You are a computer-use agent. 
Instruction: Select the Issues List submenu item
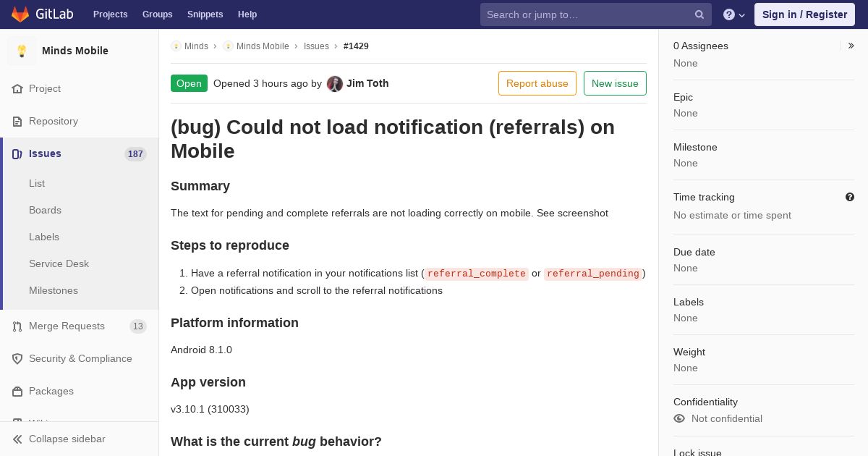37,183
